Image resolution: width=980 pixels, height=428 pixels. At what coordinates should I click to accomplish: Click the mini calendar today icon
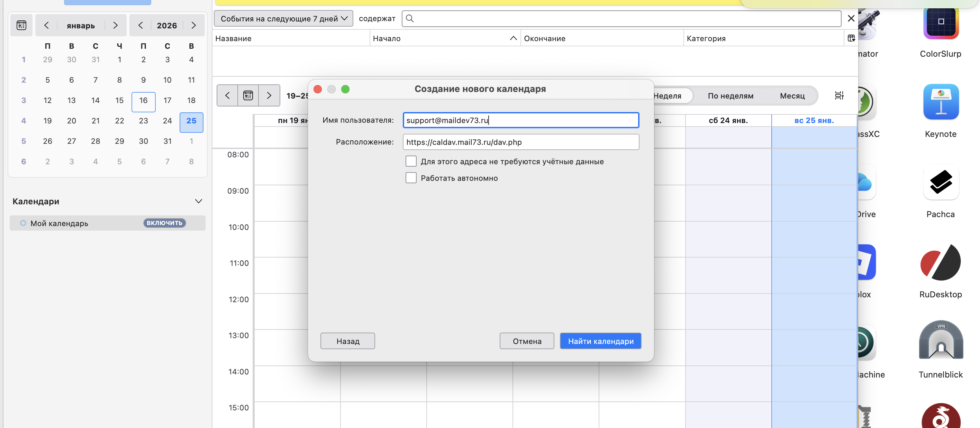(x=21, y=25)
